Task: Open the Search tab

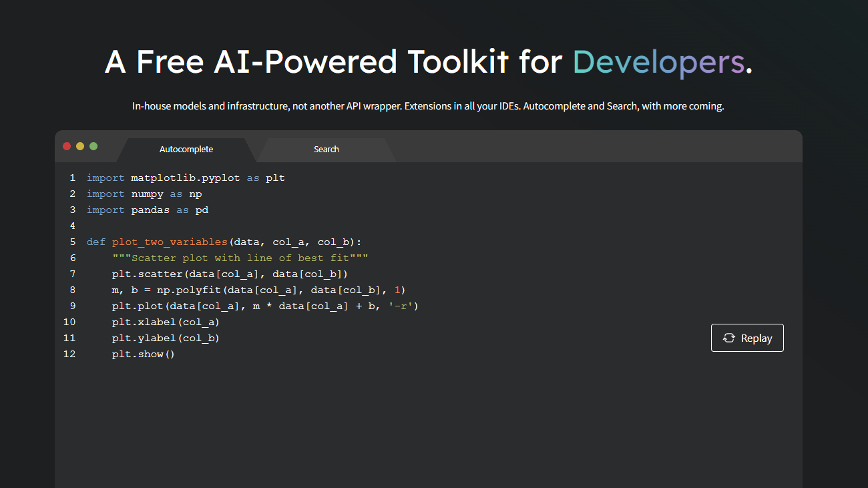Action: pos(327,150)
